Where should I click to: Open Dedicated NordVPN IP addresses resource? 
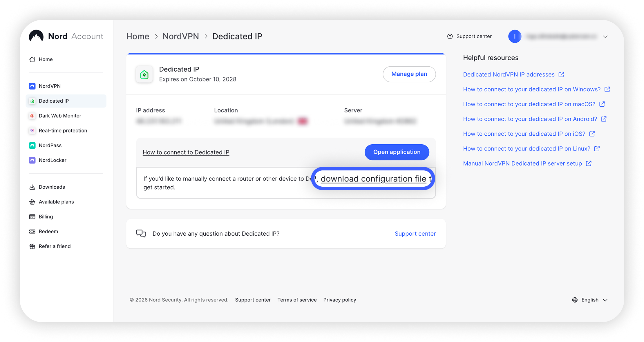(513, 74)
